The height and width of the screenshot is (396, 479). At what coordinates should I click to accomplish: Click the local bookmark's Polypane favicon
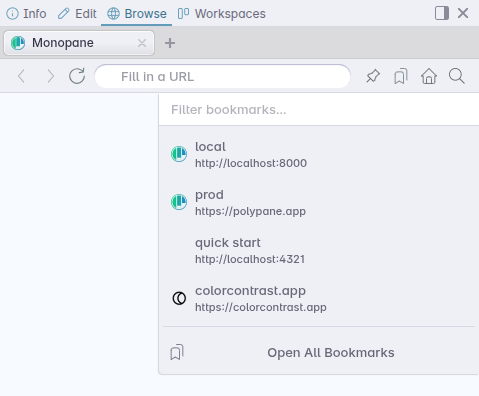tap(179, 154)
